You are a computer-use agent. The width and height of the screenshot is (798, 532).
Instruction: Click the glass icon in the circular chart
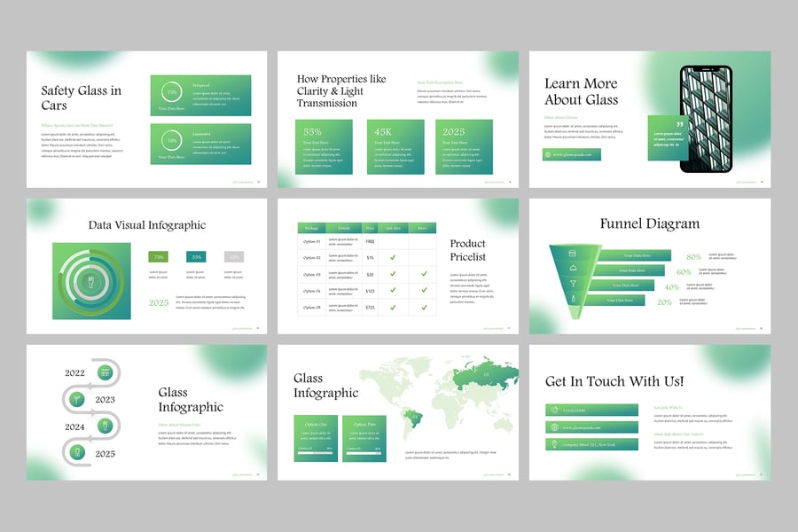91,281
